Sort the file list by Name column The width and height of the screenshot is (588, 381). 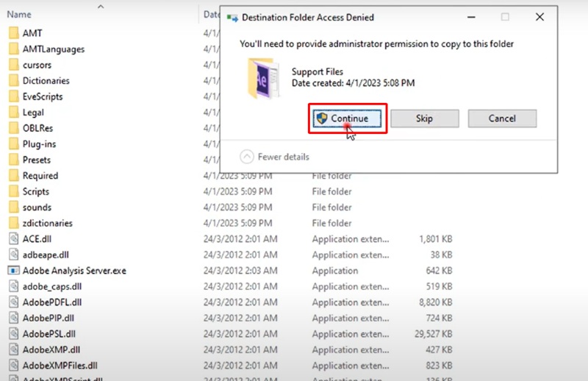(x=19, y=14)
